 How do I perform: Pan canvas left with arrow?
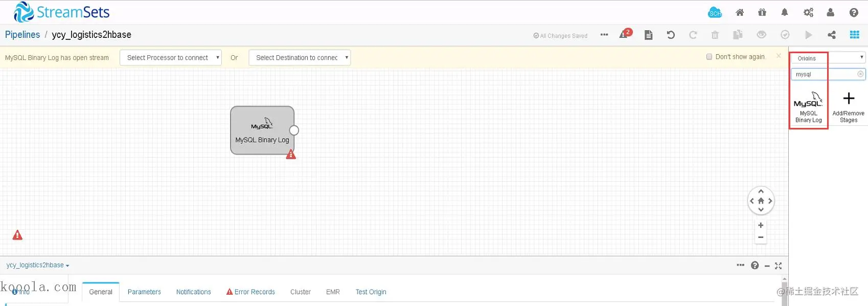[751, 201]
